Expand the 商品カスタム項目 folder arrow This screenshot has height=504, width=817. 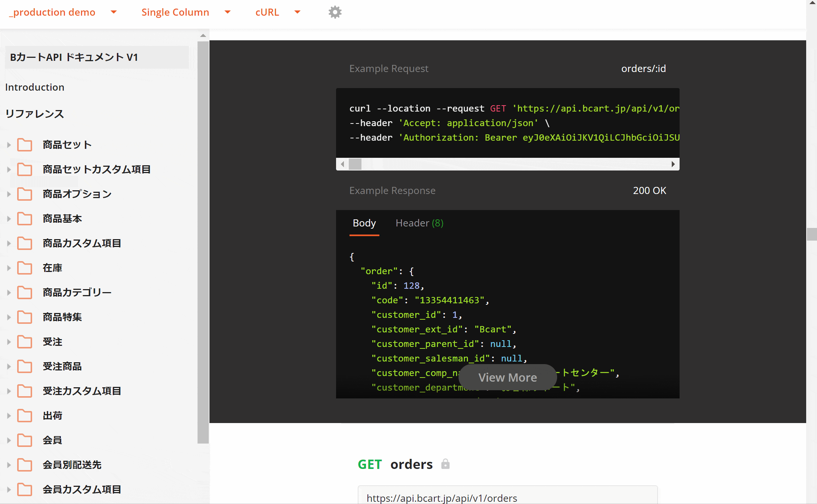tap(9, 243)
